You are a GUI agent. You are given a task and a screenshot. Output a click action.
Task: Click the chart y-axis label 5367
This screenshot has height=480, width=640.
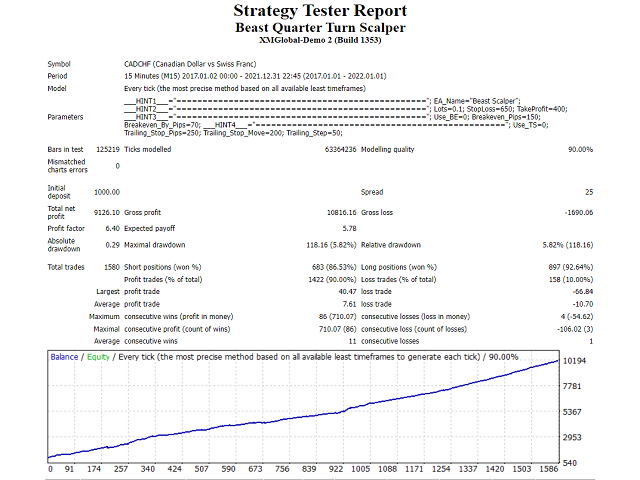pos(572,412)
